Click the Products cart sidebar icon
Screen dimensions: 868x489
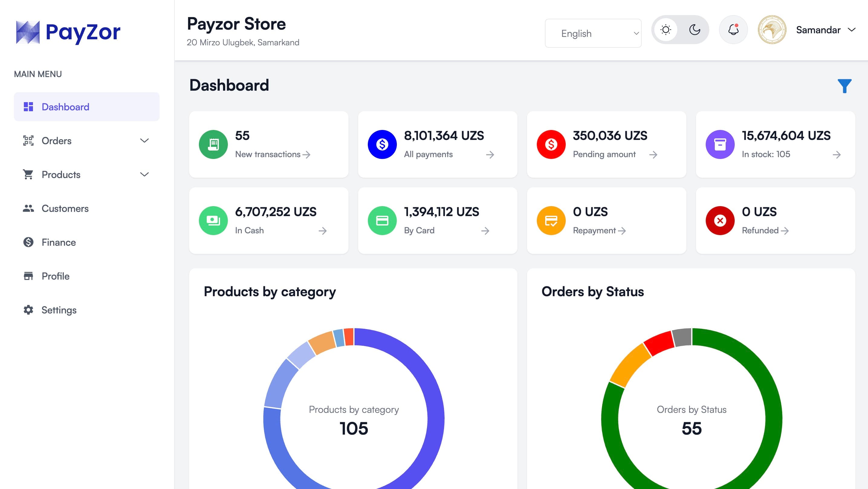(28, 174)
